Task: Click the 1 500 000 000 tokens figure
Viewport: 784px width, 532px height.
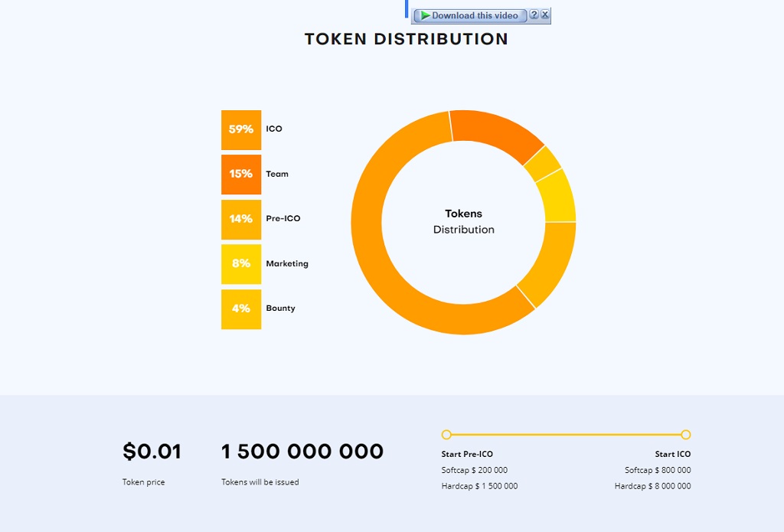Action: pos(302,452)
